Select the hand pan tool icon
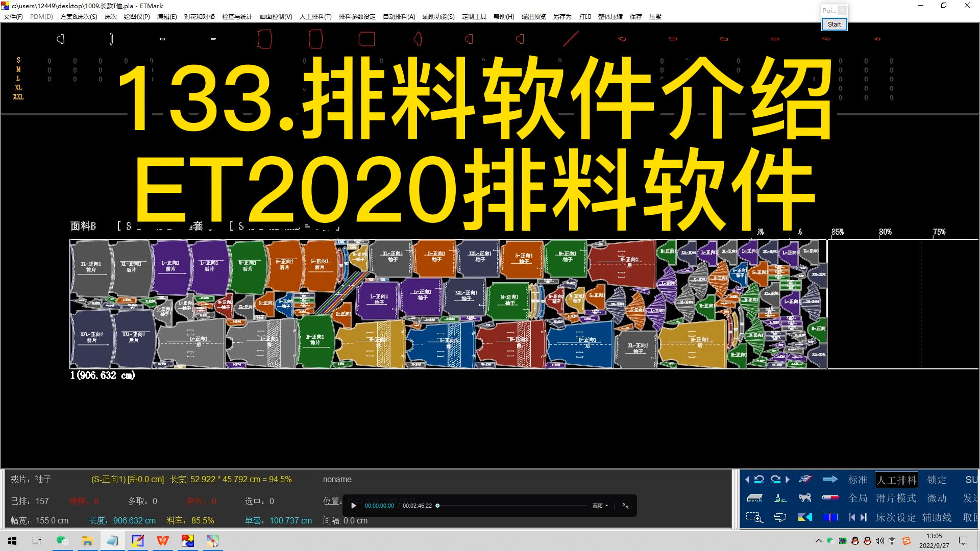980x551 pixels. 780,517
